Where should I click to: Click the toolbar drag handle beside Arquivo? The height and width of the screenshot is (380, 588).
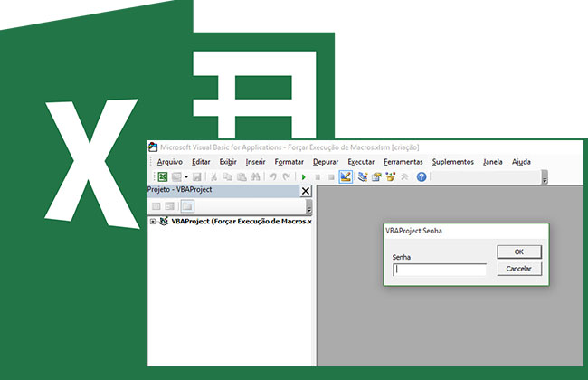pyautogui.click(x=151, y=162)
